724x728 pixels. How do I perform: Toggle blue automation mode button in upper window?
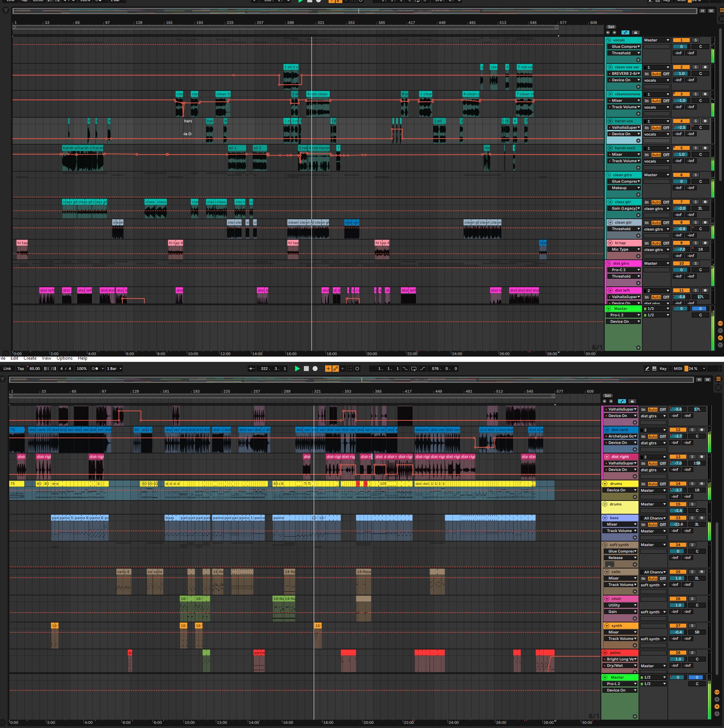click(625, 33)
